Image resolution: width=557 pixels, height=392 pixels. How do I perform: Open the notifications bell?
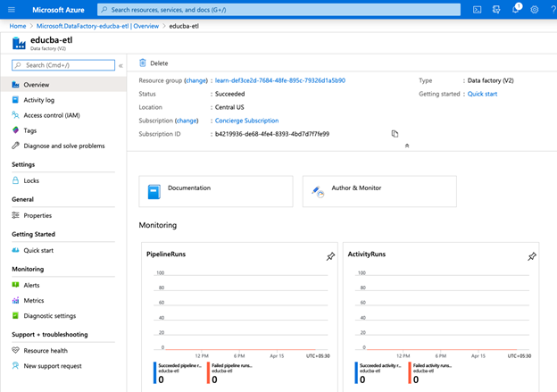point(515,10)
